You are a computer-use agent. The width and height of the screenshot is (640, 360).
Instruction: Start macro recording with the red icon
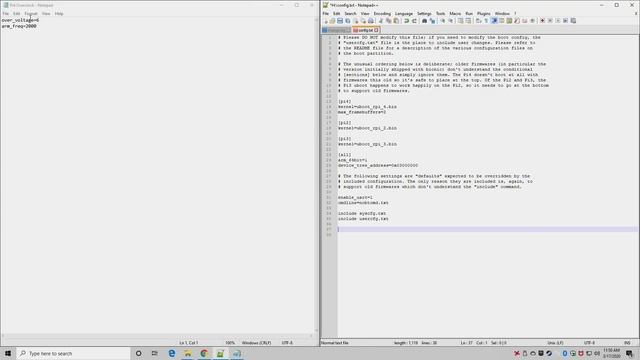tap(542, 20)
